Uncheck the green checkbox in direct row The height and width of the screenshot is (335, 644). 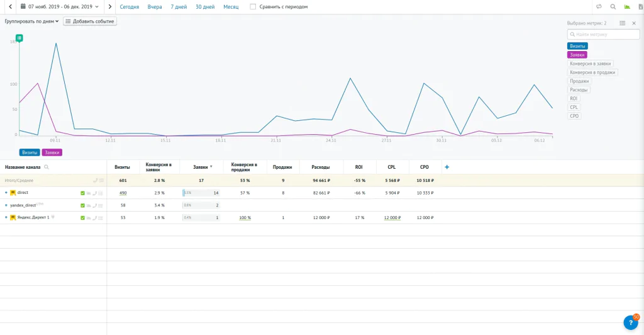[x=82, y=193]
